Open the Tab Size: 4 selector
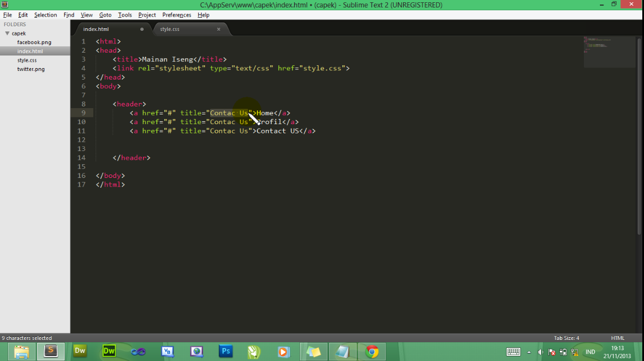644x361 pixels. [x=566, y=338]
